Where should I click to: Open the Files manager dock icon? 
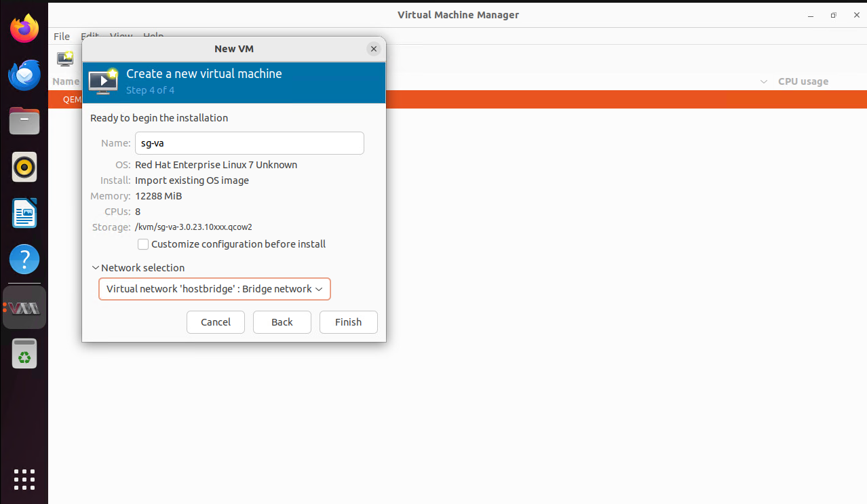[x=24, y=121]
